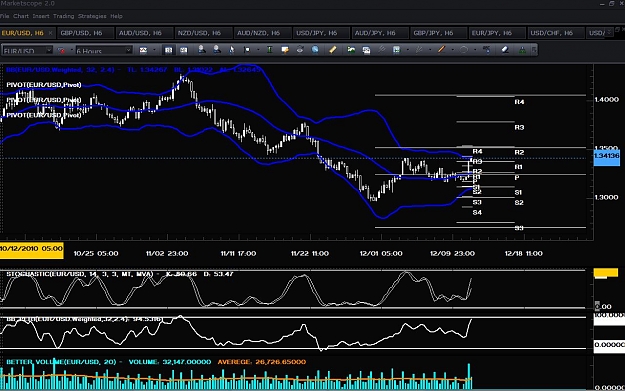
Task: Click the blue 1.34136 price label
Action: click(607, 156)
